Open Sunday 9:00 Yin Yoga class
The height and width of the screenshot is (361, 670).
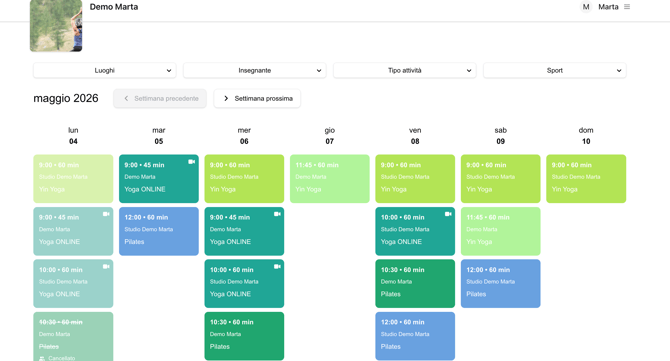(x=586, y=179)
